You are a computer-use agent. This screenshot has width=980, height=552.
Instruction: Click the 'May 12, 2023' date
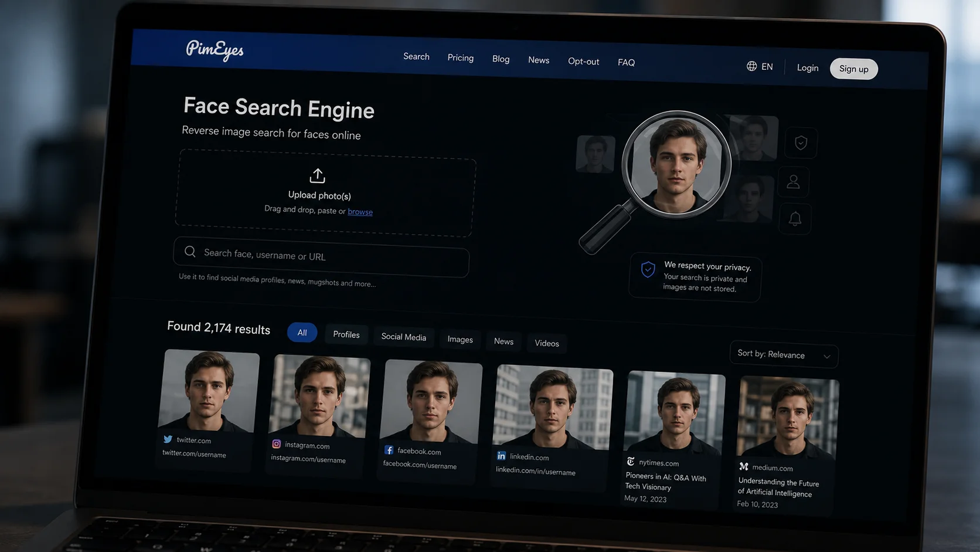[645, 499]
